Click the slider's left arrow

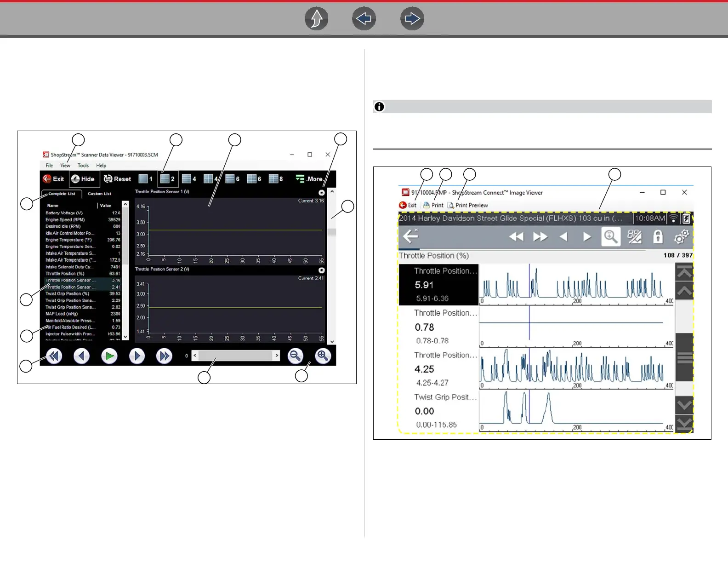(x=195, y=356)
